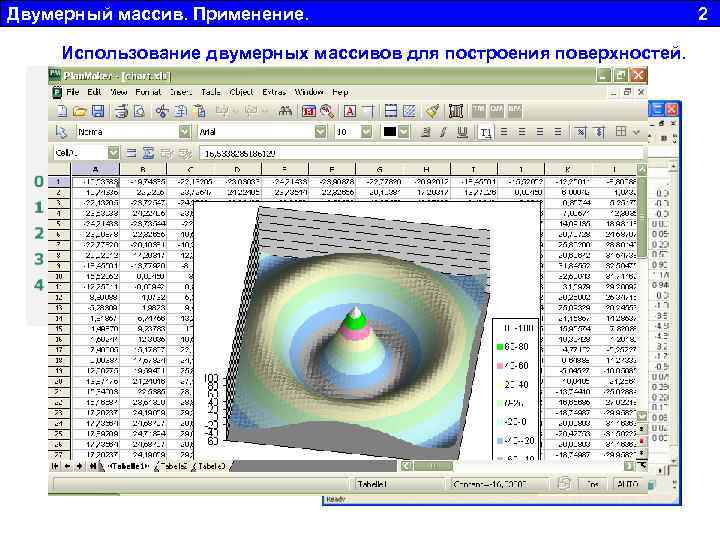Open the Edit menu

point(95,92)
